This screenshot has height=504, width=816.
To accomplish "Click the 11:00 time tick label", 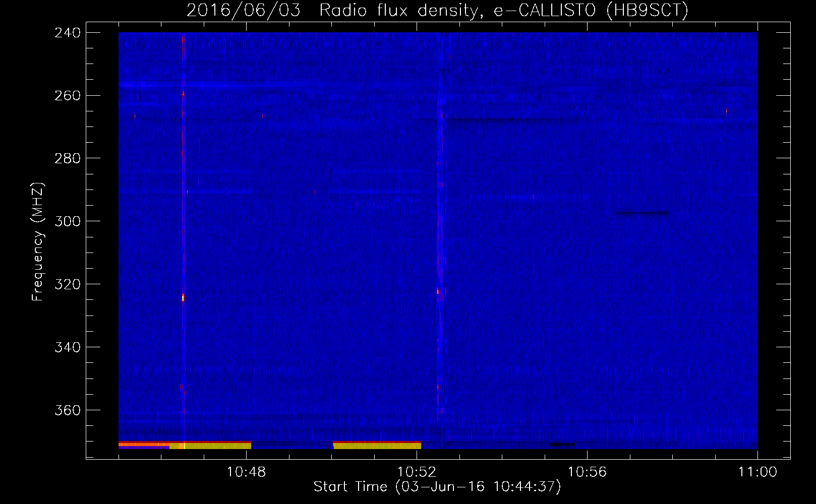I will click(757, 472).
